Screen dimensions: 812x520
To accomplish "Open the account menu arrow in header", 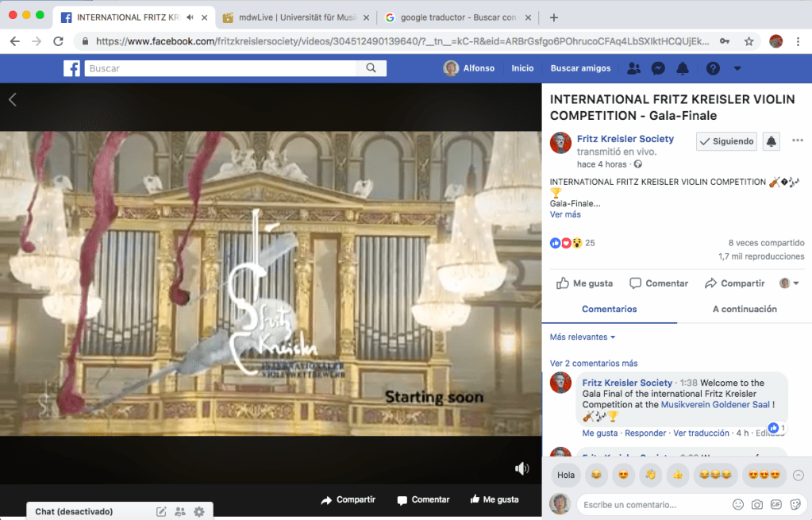I will click(x=737, y=68).
